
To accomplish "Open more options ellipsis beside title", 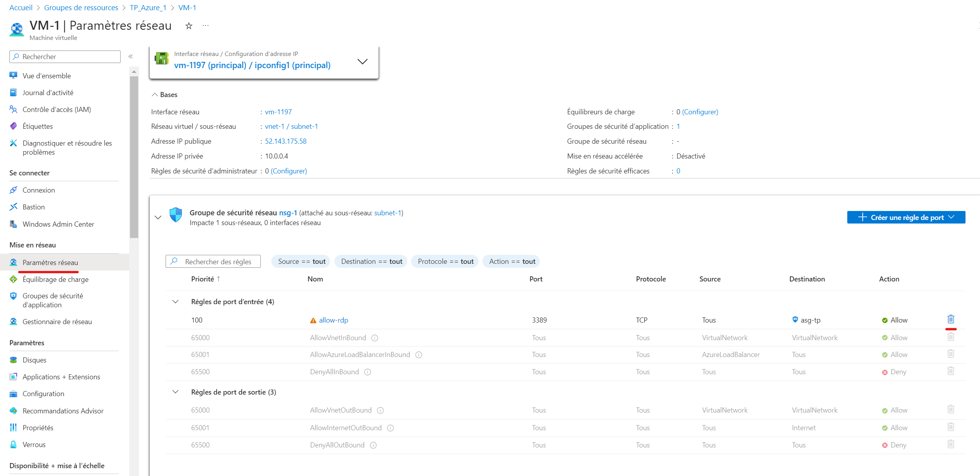I will click(x=206, y=26).
